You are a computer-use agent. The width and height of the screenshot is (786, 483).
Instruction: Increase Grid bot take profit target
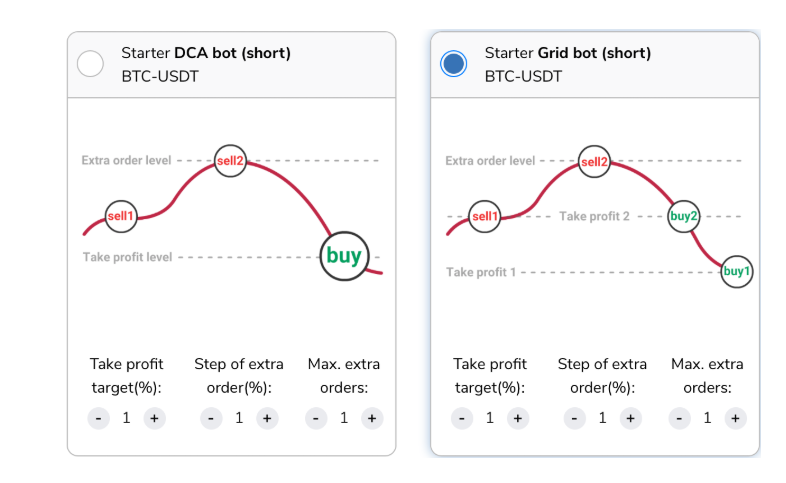[518, 418]
